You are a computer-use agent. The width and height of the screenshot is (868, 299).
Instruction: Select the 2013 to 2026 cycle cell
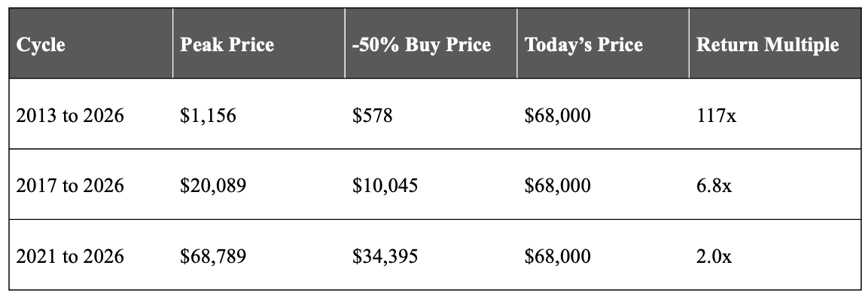[x=91, y=114]
